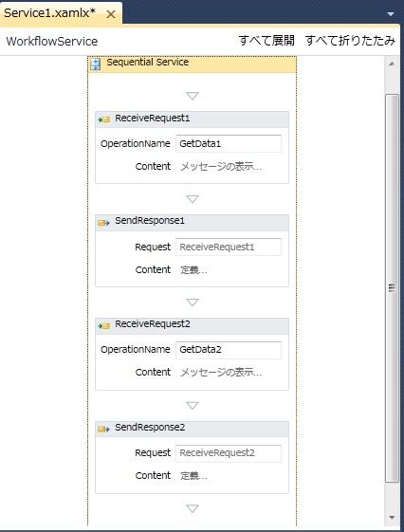Open 定義 content link in SendResponse1
Screen dimensions: 404x532
(193, 270)
